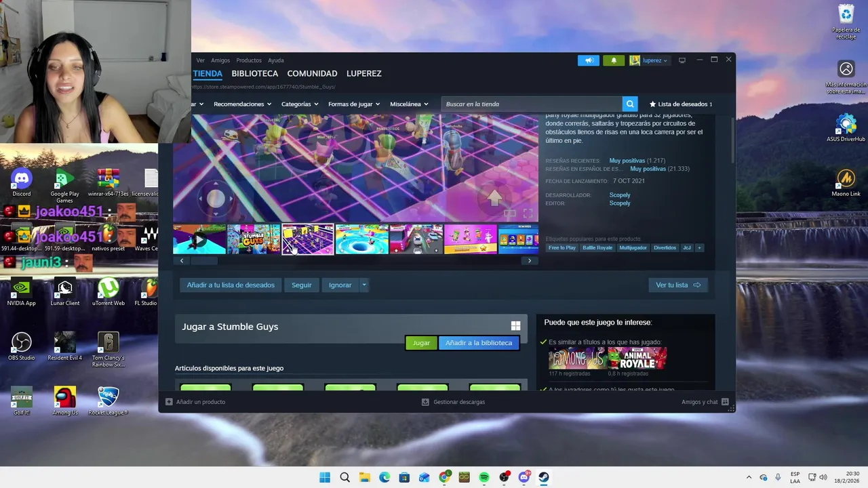Click the Scopely developer link
The height and width of the screenshot is (488, 868).
pyautogui.click(x=620, y=195)
